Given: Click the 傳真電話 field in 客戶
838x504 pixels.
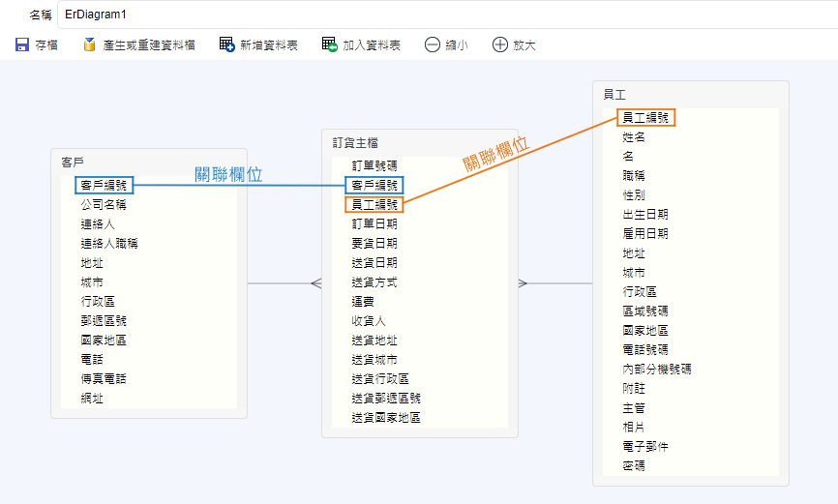Looking at the screenshot, I should (104, 379).
